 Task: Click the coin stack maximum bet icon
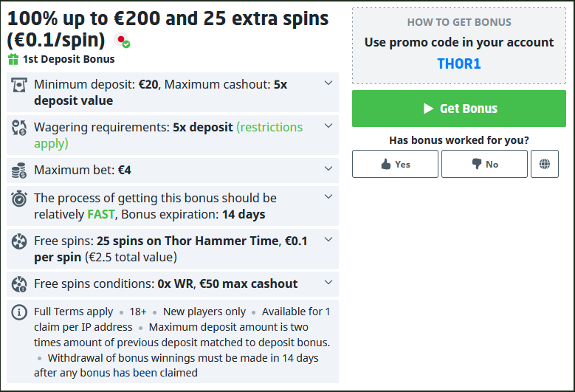coord(20,171)
